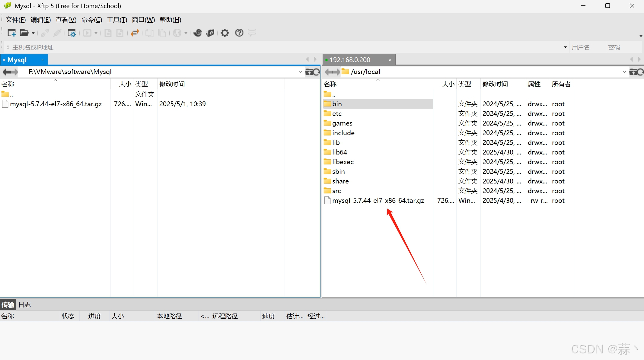
Task: Sort remote files by 修改时间 column header
Action: coord(495,84)
